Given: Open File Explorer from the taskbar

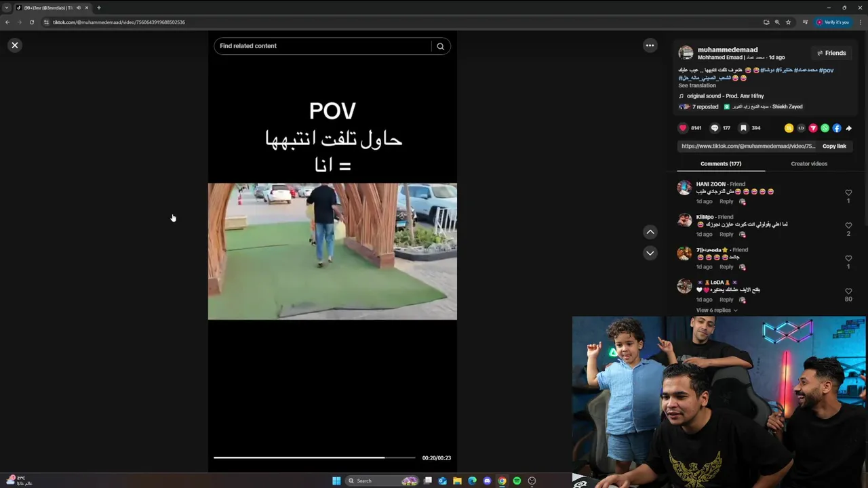Looking at the screenshot, I should click(458, 481).
